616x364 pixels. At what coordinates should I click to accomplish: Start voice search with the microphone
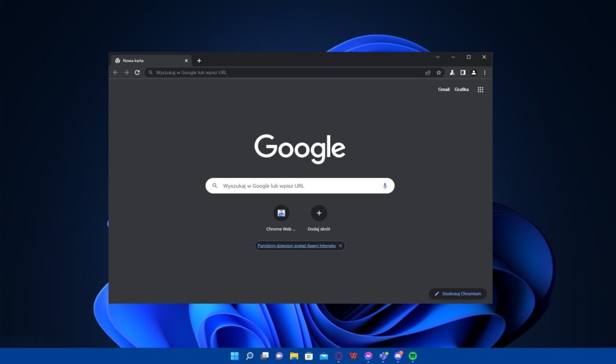[385, 185]
